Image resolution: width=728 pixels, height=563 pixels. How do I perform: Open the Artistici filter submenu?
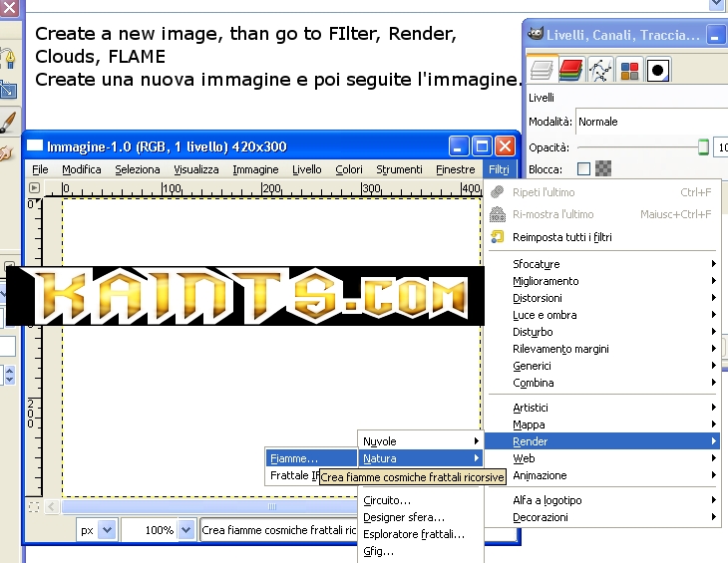603,408
